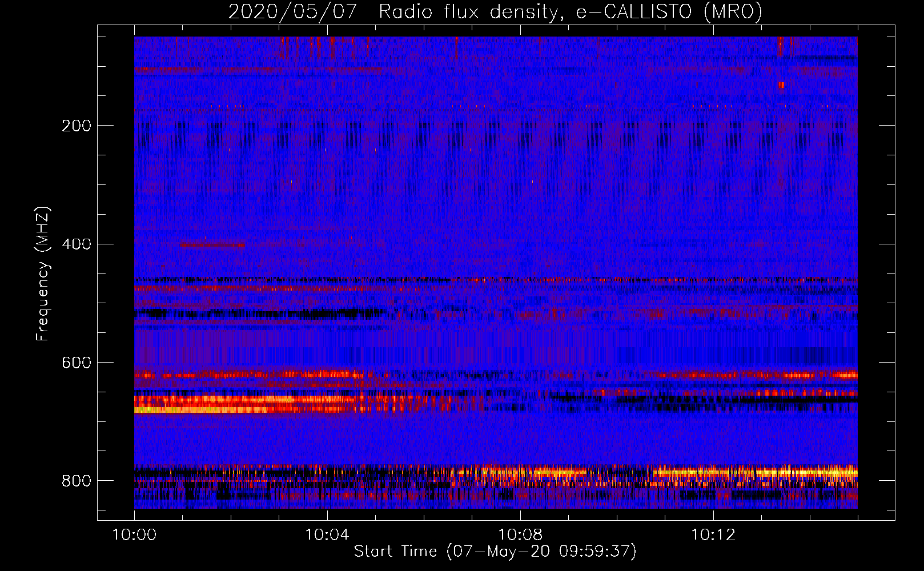Click the 800 frequency tick label
The height and width of the screenshot is (571, 924).
77,481
